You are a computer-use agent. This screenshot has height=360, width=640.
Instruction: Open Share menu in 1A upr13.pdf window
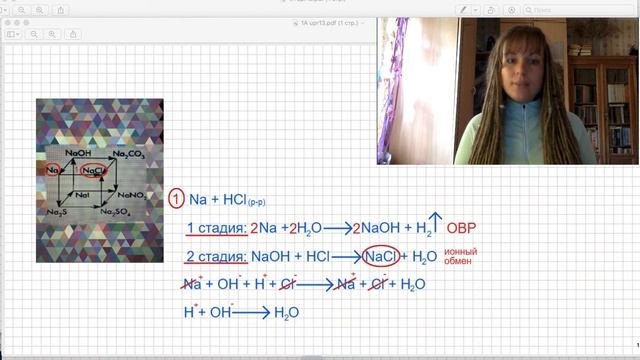tap(73, 34)
